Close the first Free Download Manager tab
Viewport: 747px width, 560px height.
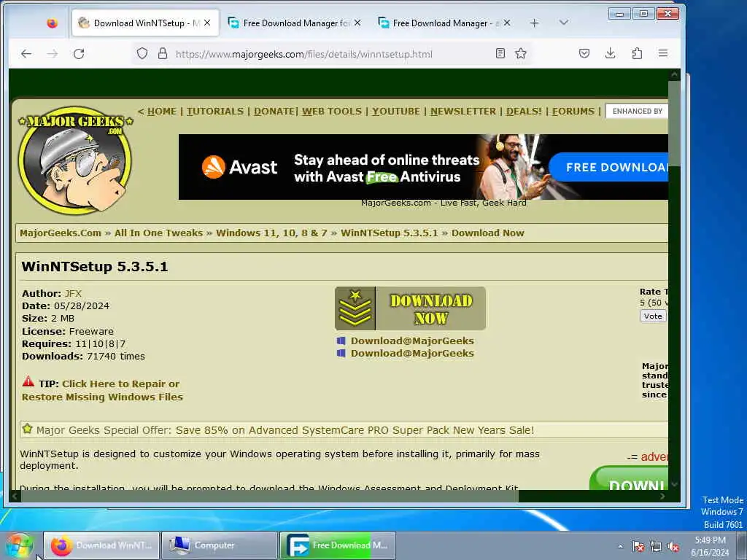357,23
